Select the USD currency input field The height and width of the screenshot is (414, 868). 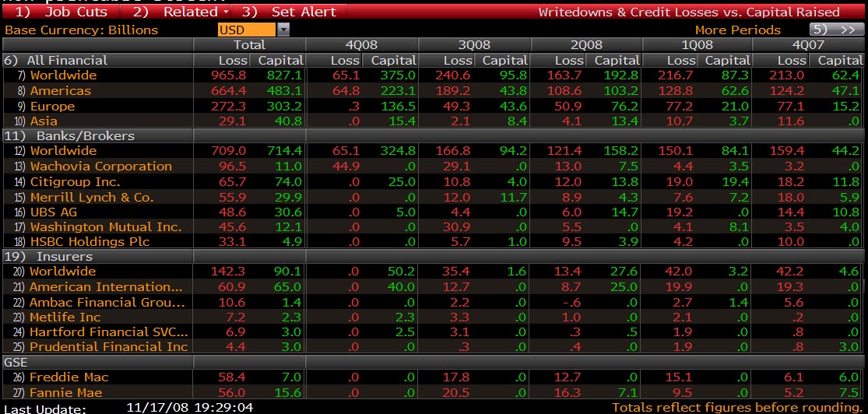pyautogui.click(x=246, y=30)
